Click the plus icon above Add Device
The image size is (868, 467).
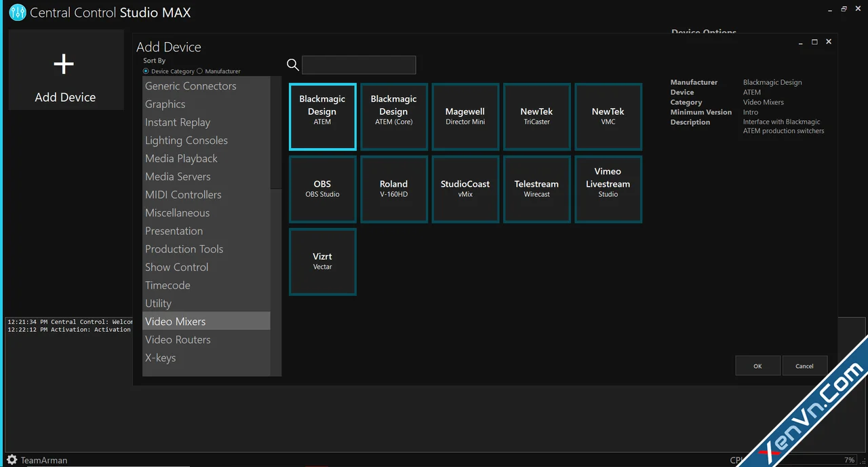click(x=64, y=64)
